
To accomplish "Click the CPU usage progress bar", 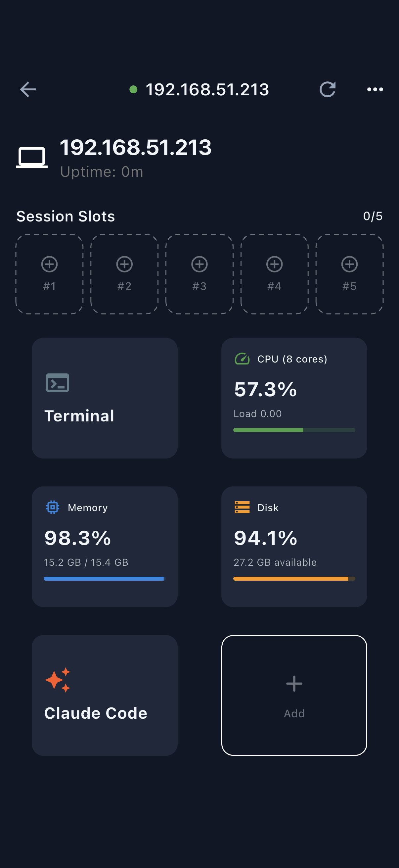I will click(x=294, y=430).
